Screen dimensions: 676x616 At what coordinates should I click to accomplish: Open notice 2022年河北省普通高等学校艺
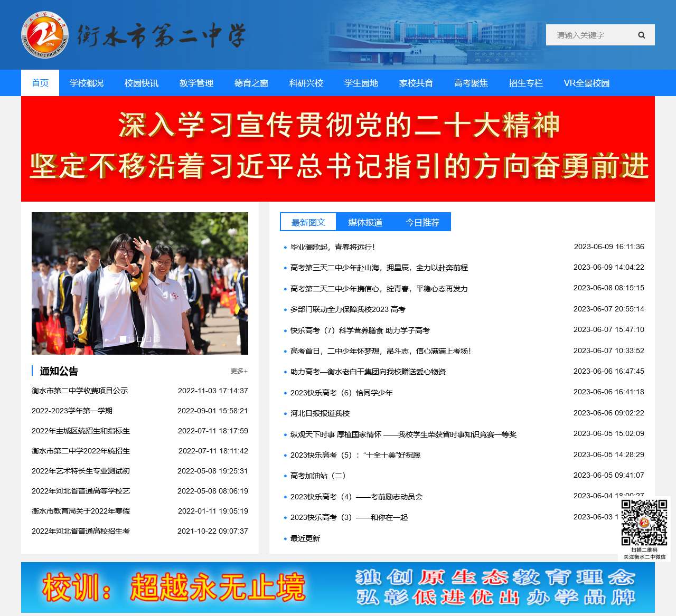coord(81,491)
